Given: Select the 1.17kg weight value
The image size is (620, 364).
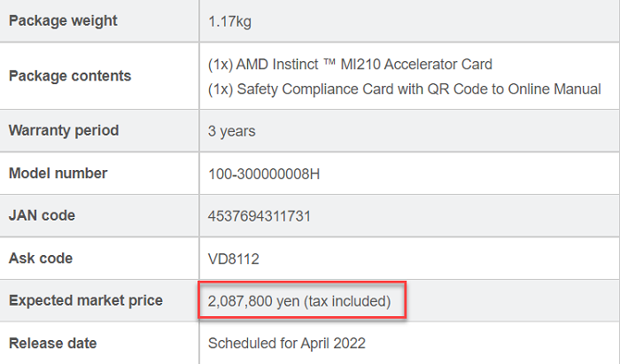Looking at the screenshot, I should (x=229, y=21).
